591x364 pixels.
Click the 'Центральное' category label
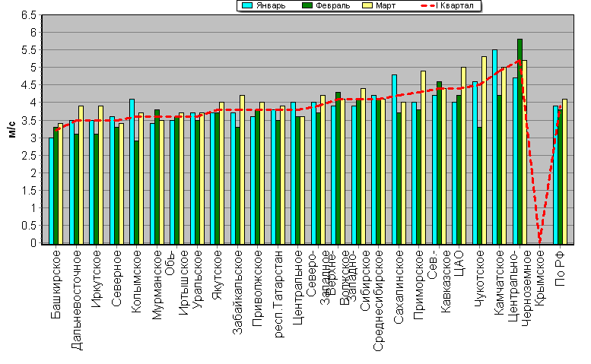point(298,287)
